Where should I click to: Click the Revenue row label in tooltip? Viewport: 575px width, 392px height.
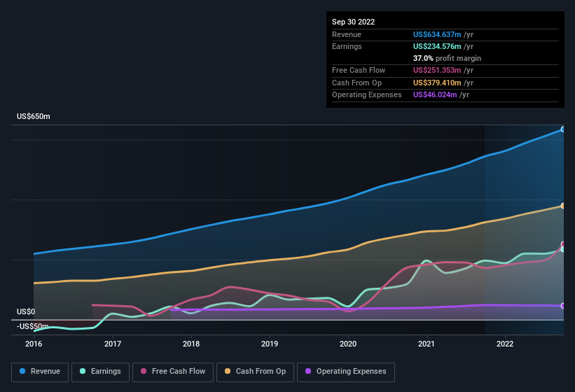pyautogui.click(x=347, y=34)
